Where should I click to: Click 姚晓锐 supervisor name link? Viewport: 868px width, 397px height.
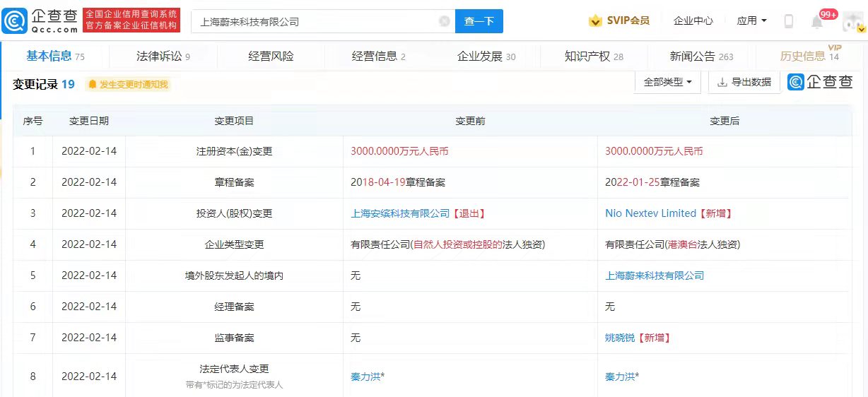[620, 338]
